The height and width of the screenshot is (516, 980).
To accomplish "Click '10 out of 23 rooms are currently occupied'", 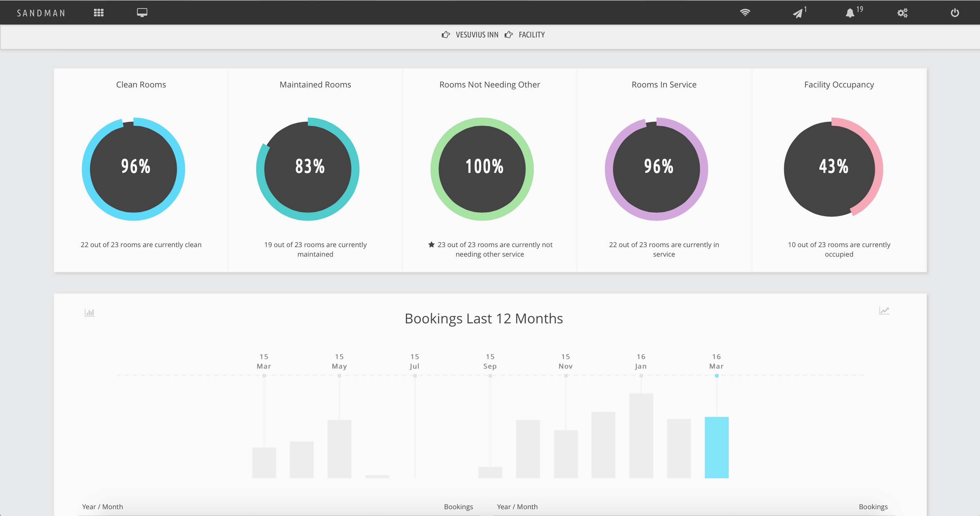I will click(839, 249).
